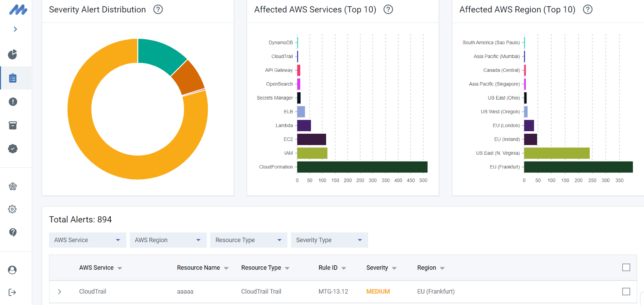Click the 'EU (Frankfurt)' cell in table row

pyautogui.click(x=436, y=291)
